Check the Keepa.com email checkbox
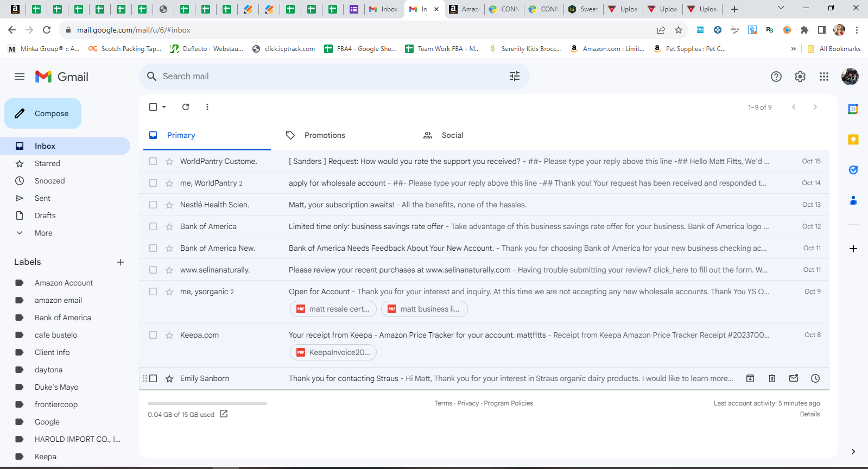The image size is (868, 469). [153, 335]
